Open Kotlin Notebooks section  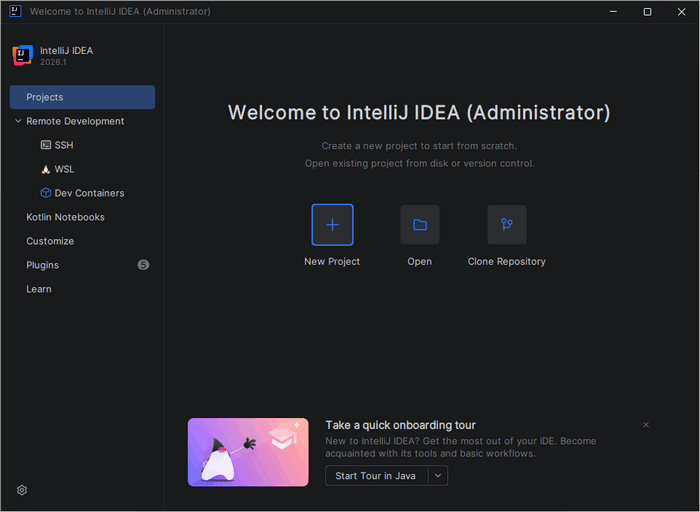[x=65, y=217]
